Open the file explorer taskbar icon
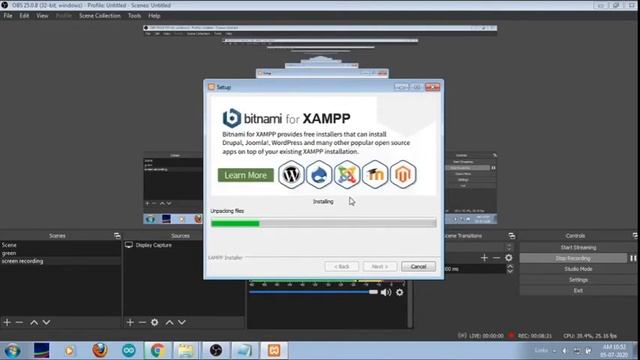Screen dimensions: 640x360 click(186, 351)
